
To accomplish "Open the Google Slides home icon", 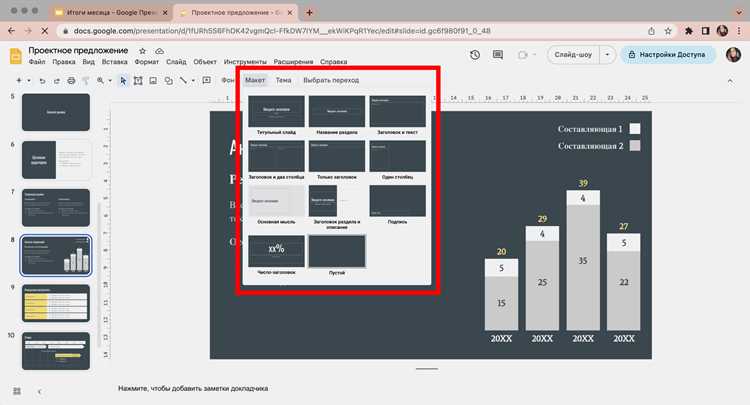I will coord(15,56).
